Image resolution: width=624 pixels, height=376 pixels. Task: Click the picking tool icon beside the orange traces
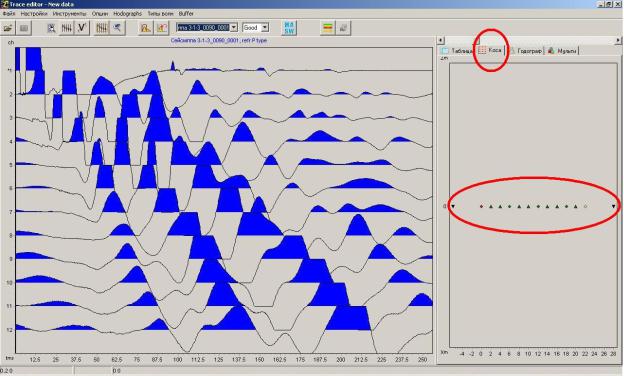(x=117, y=28)
